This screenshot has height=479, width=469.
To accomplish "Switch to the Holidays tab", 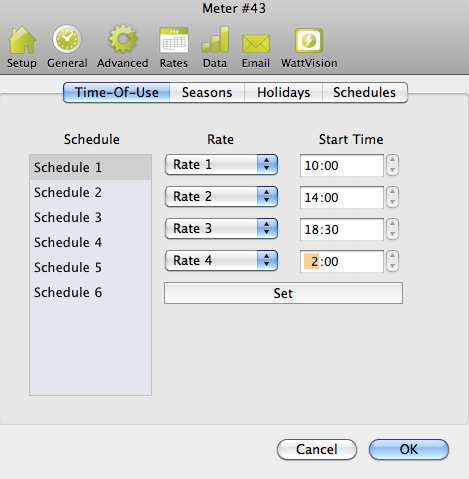I will (284, 93).
